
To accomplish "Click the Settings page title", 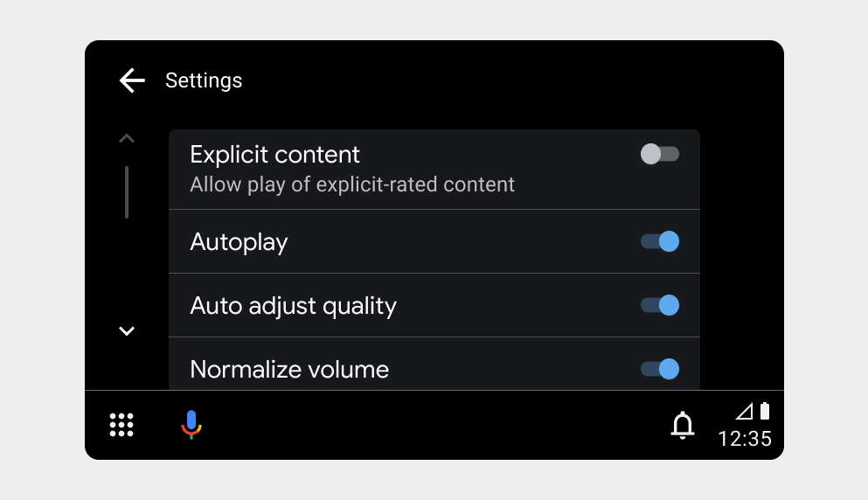I will [x=204, y=80].
